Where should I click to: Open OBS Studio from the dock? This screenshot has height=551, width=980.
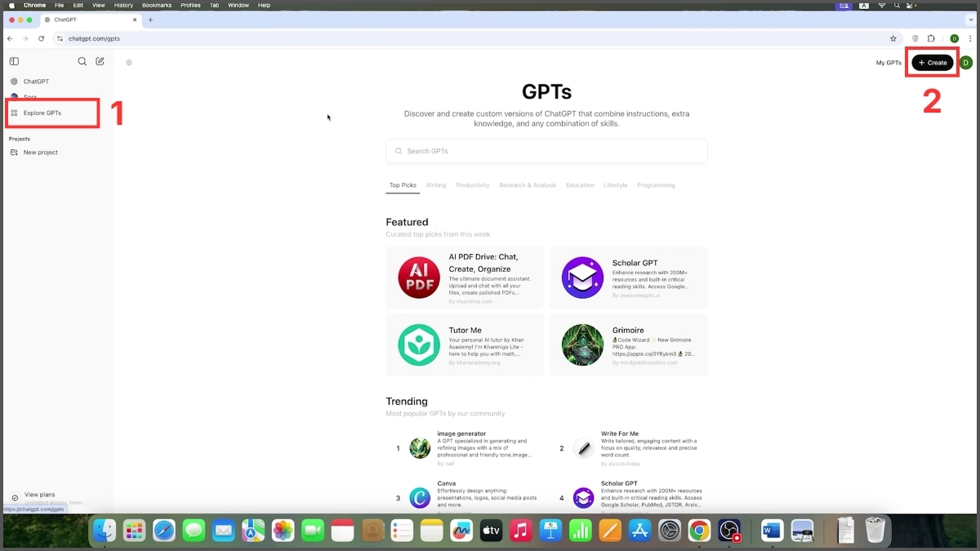[x=729, y=531]
